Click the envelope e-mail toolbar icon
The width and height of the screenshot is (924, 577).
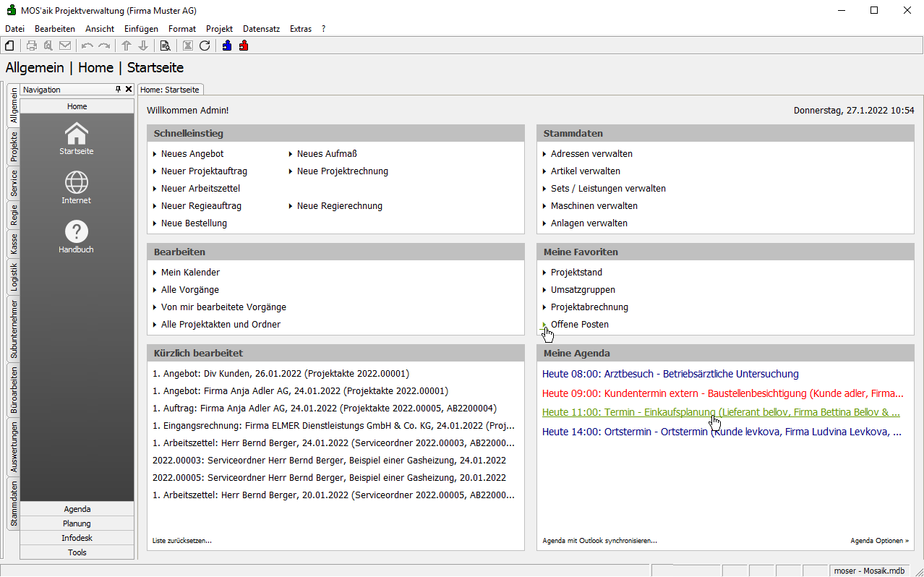click(x=65, y=46)
